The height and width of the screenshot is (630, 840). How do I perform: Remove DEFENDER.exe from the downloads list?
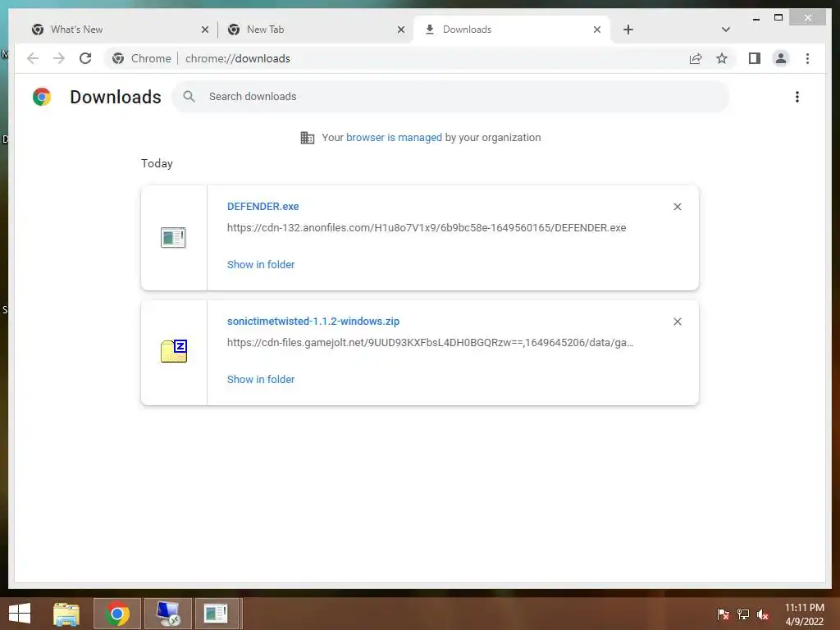coord(677,207)
